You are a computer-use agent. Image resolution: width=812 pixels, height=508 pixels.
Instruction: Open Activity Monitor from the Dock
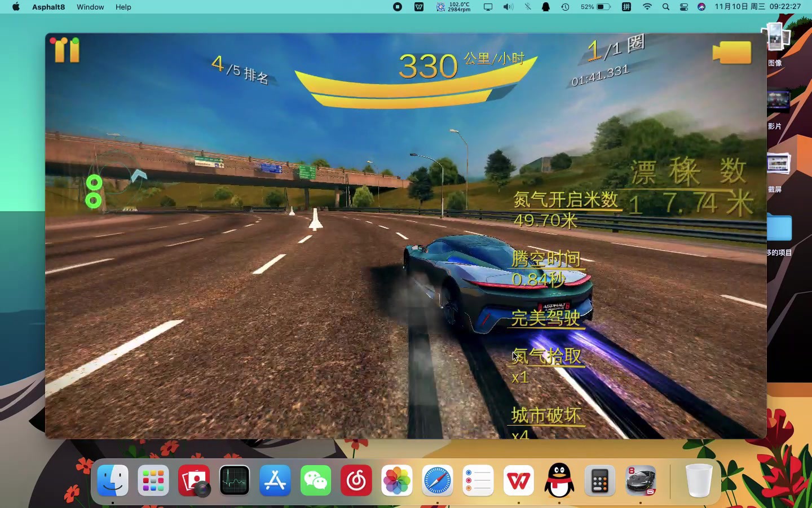pos(235,481)
